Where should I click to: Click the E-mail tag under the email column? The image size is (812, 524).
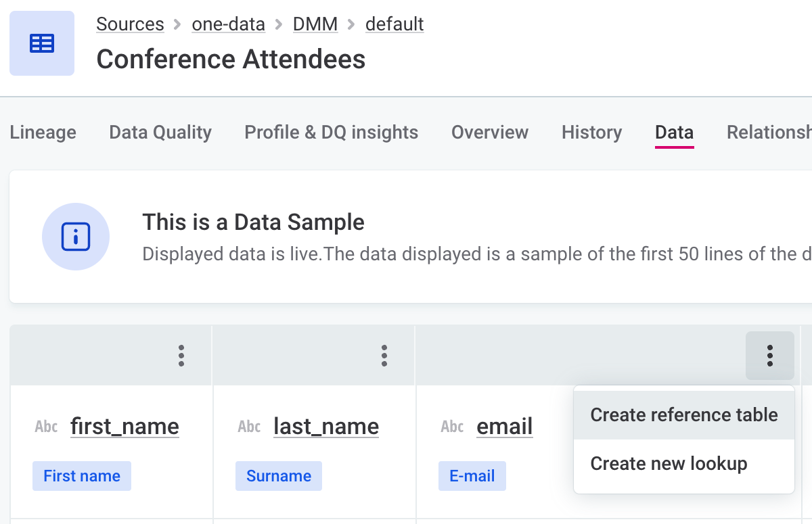[x=472, y=476]
